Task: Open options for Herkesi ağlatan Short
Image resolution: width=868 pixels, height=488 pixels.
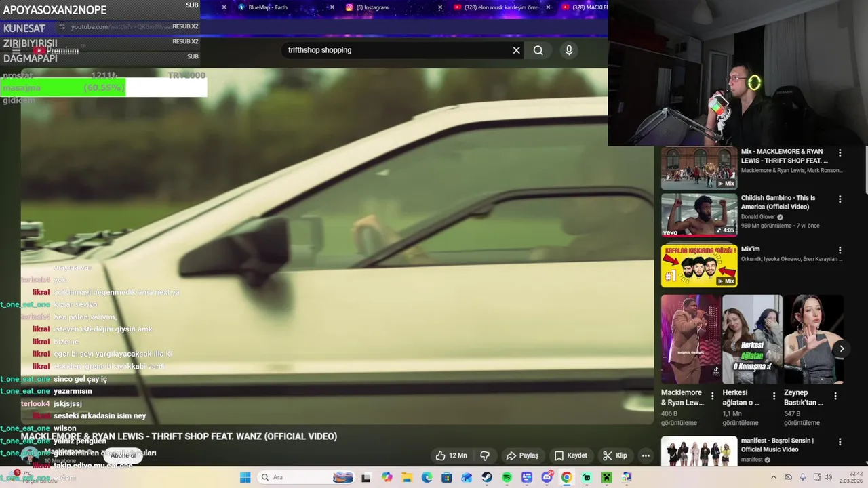Action: (774, 396)
